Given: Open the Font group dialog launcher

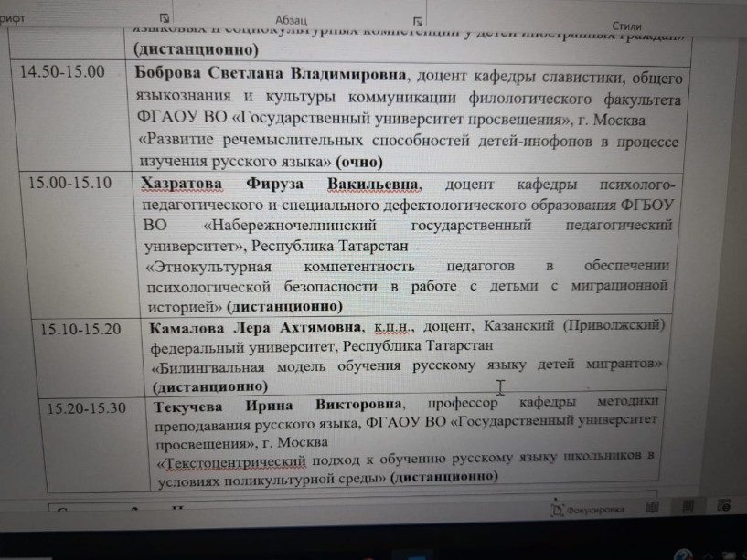Looking at the screenshot, I should coord(163,16).
